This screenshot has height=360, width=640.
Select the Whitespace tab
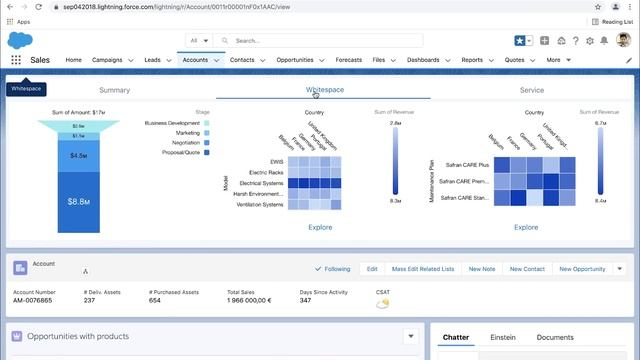[x=325, y=90]
